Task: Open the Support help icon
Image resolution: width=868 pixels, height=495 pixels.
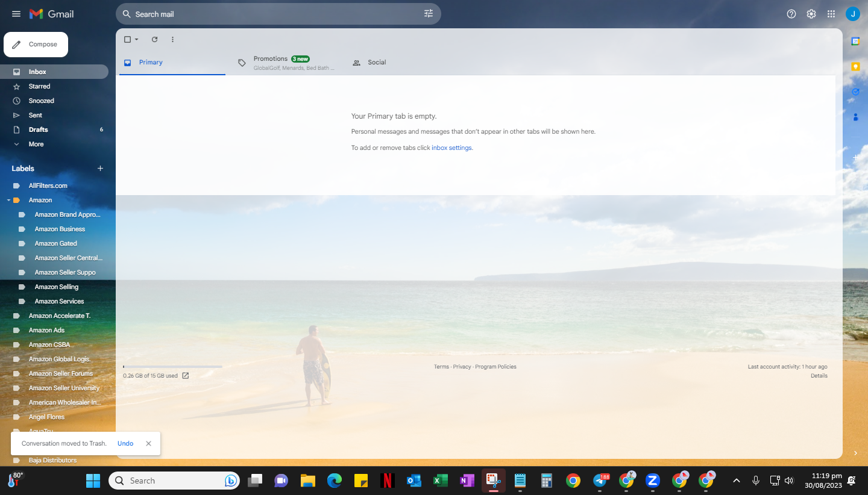Action: [791, 14]
